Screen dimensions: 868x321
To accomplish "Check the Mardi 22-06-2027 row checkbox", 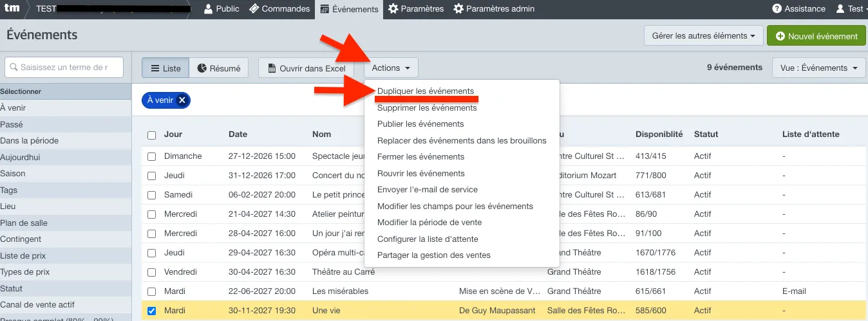I will [151, 291].
